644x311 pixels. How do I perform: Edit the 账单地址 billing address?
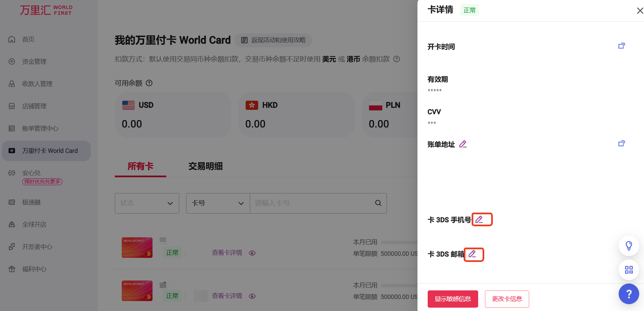pos(463,144)
